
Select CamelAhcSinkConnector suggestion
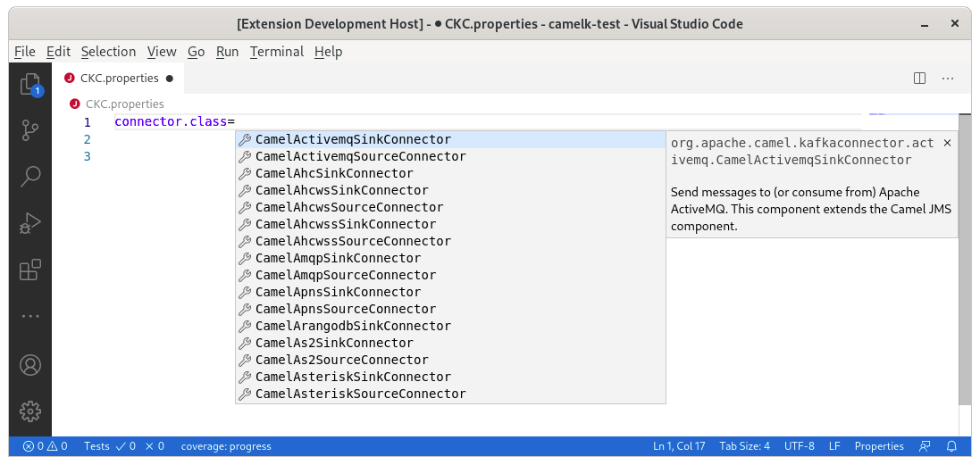tap(334, 173)
